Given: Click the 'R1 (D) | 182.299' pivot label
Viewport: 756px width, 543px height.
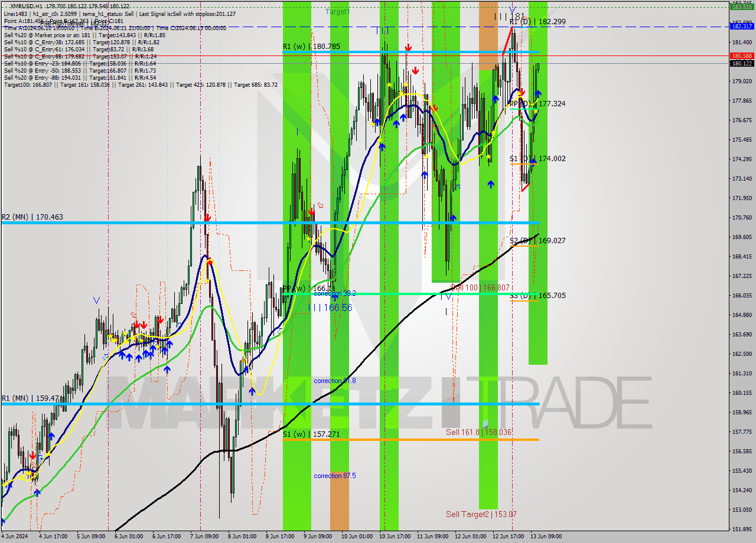Looking at the screenshot, I should point(537,21).
